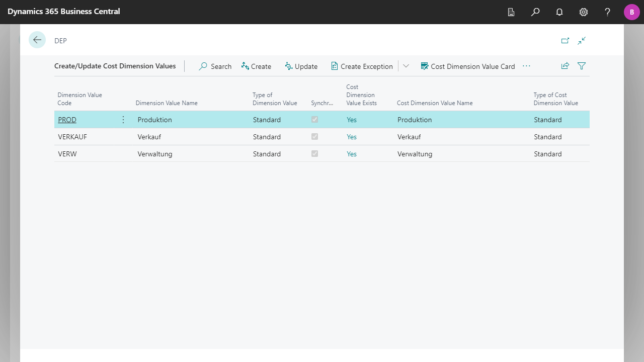Open the PROD dimension value code link
The width and height of the screenshot is (644, 362).
point(67,120)
